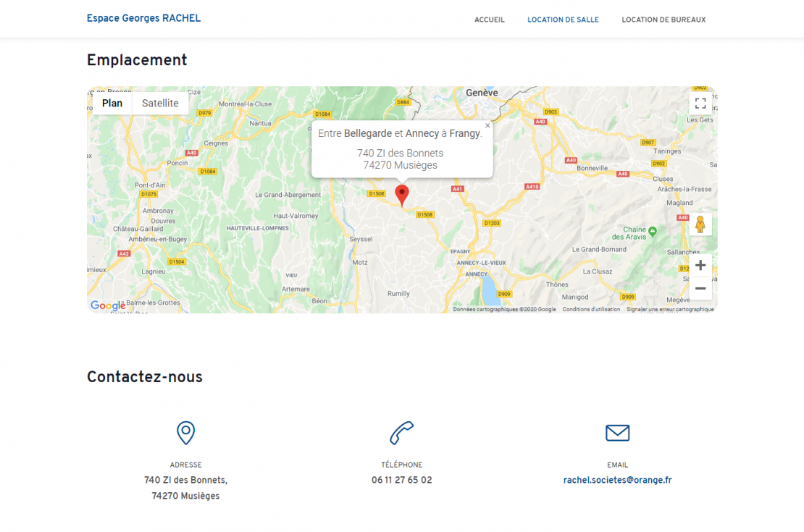Click the Espace Georges RACHEL site title

click(143, 18)
